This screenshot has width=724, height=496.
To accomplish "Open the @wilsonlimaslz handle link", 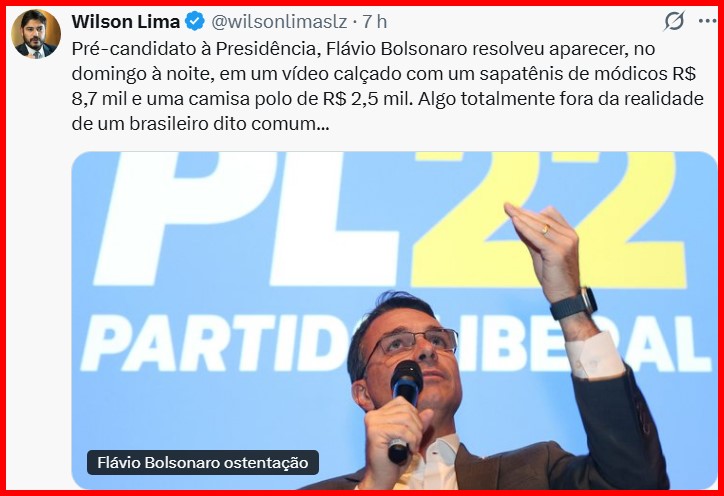I will 279,22.
